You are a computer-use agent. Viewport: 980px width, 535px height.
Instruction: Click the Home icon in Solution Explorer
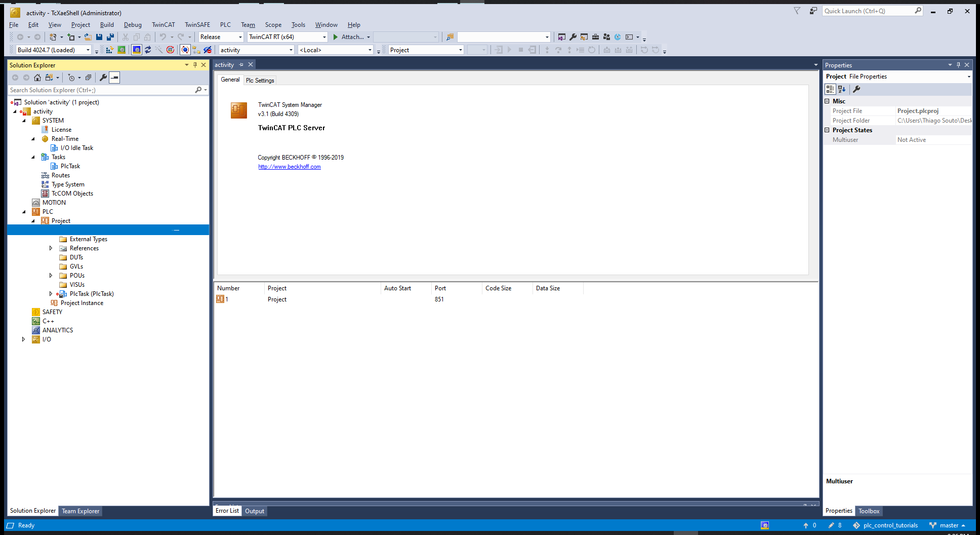click(37, 78)
